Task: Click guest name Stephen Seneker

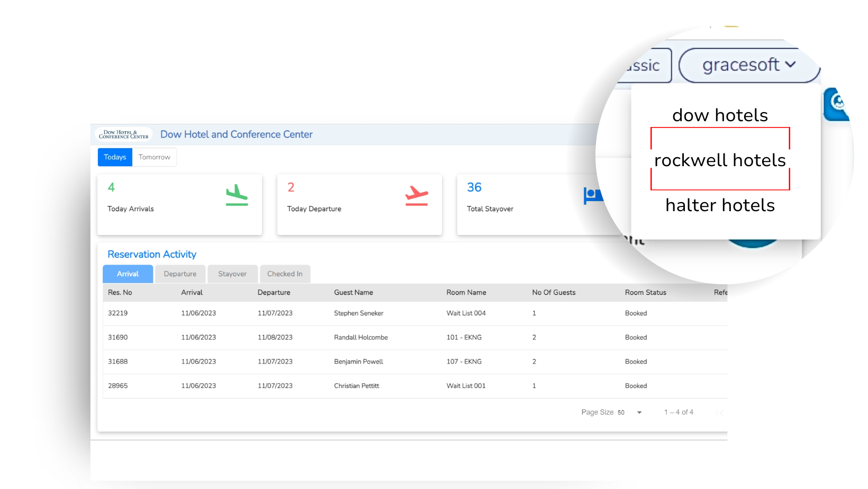Action: click(358, 313)
